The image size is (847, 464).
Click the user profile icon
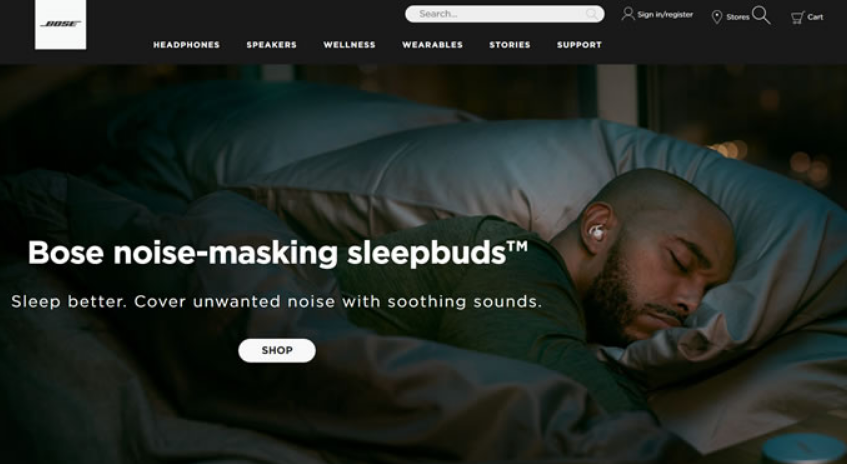pos(628,14)
